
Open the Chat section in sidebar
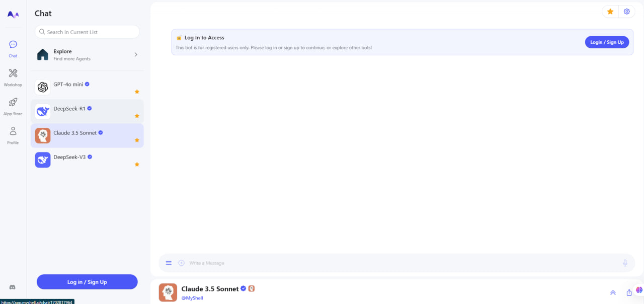(13, 49)
